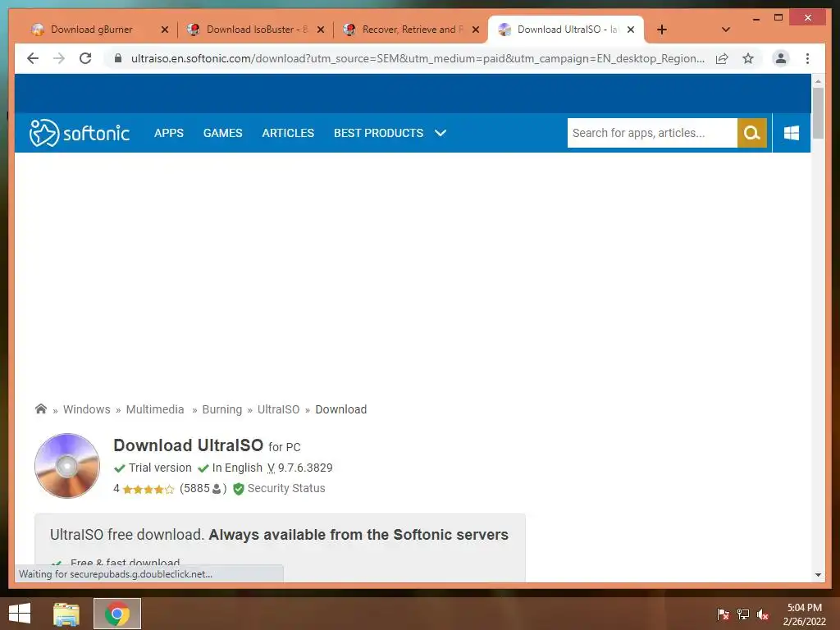Open the tab search dropdown

pos(725,30)
